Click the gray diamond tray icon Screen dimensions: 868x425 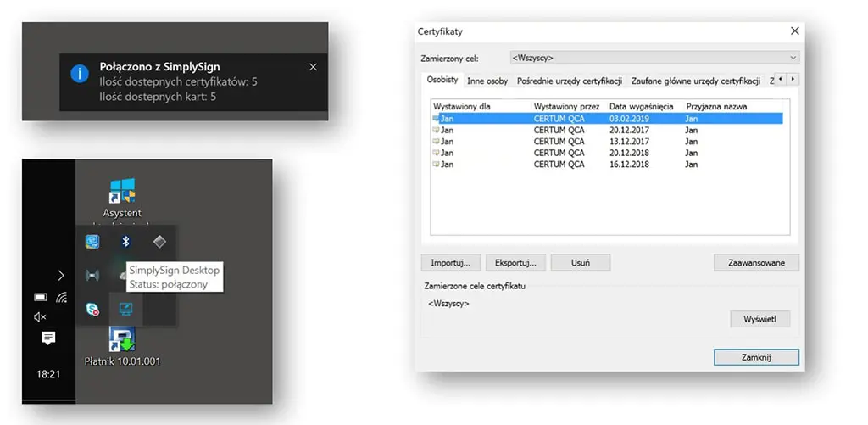[159, 241]
